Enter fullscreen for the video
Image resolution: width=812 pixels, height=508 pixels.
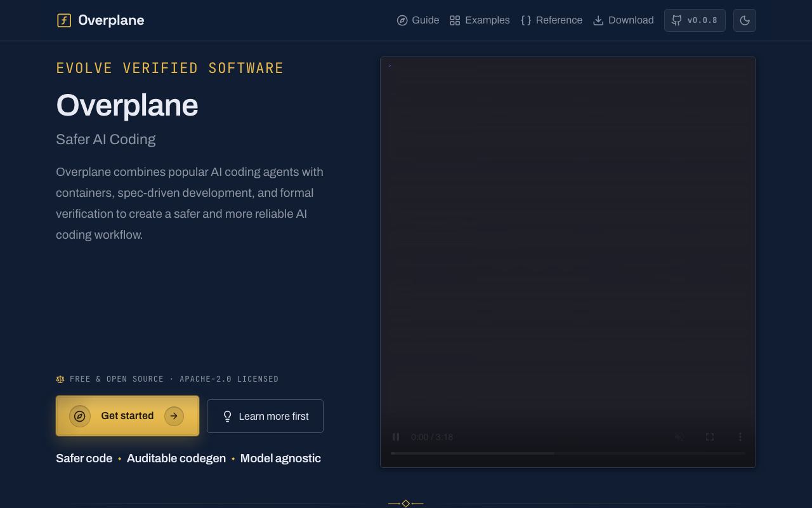(x=710, y=437)
